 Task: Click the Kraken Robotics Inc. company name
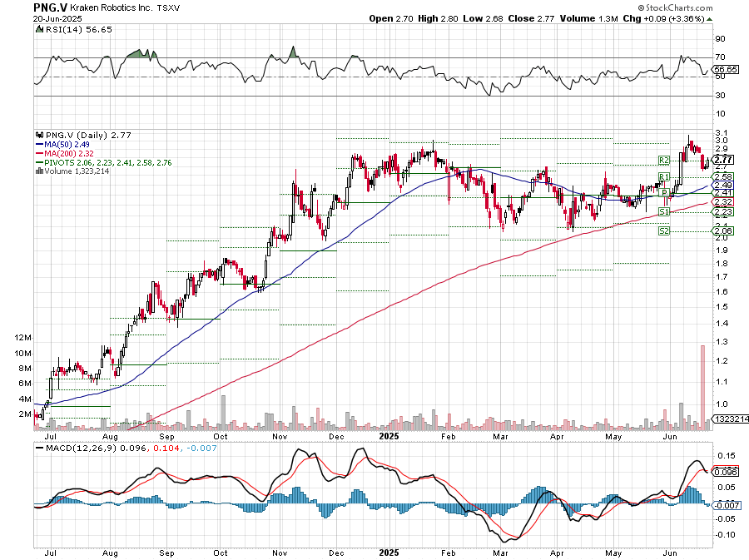pyautogui.click(x=112, y=7)
